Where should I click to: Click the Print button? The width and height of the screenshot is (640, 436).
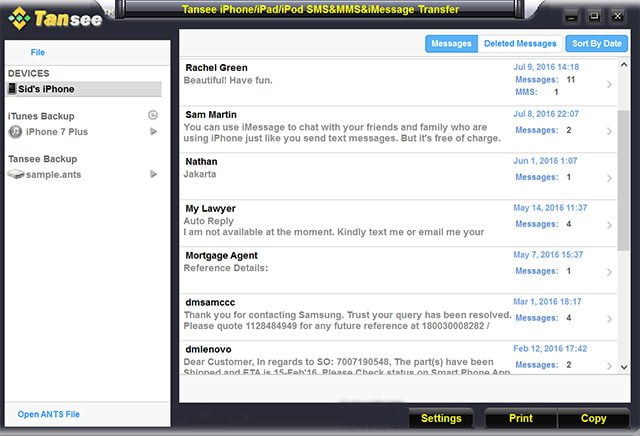pyautogui.click(x=521, y=418)
